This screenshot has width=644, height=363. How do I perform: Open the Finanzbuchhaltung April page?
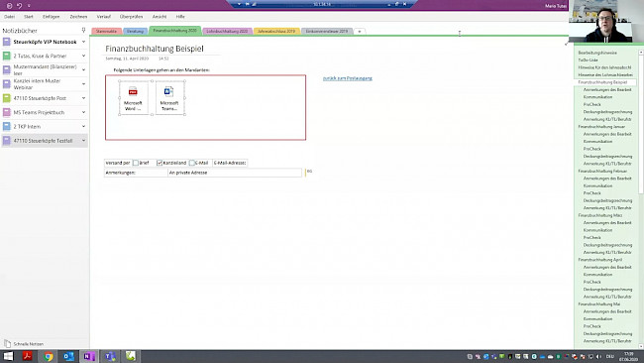[x=600, y=260]
